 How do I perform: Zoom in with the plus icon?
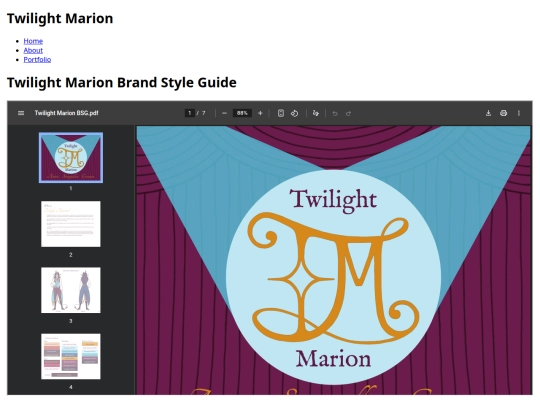click(260, 113)
